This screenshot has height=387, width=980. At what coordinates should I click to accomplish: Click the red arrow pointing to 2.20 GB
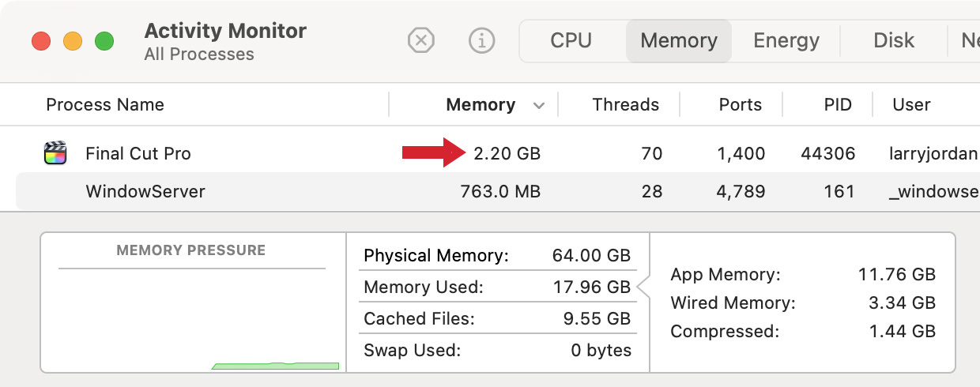[x=434, y=152]
